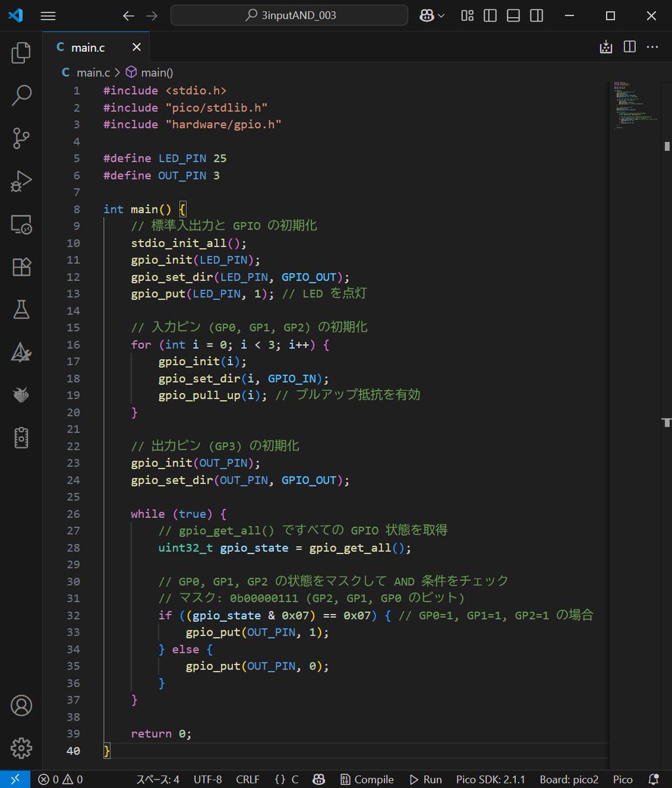The height and width of the screenshot is (788, 672).
Task: Click uint32_t on line 28
Action: coord(185,548)
